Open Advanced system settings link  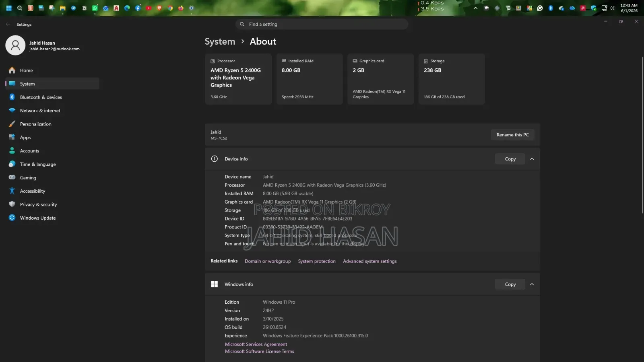pos(369,261)
